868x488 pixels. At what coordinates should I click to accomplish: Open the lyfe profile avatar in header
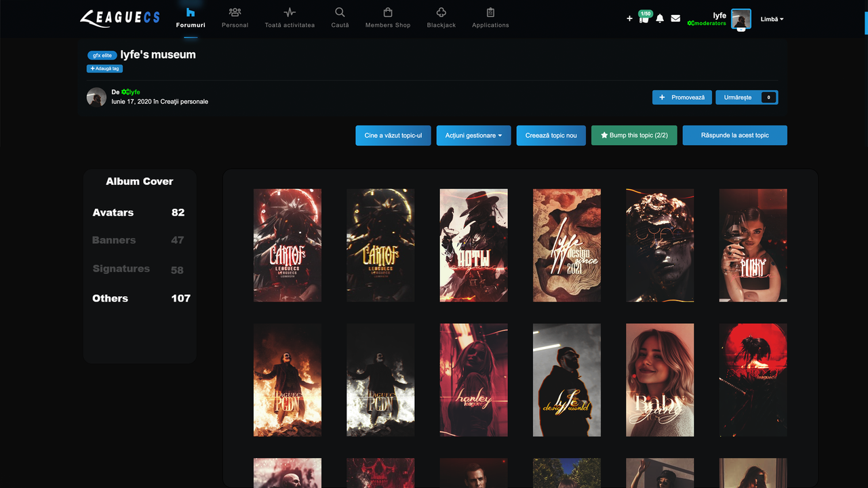[741, 18]
